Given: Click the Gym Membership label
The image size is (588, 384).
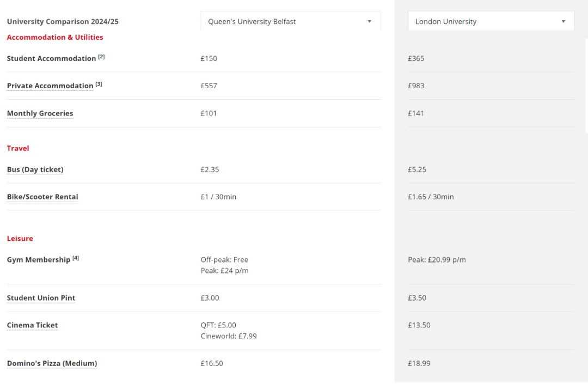Looking at the screenshot, I should (x=39, y=260).
